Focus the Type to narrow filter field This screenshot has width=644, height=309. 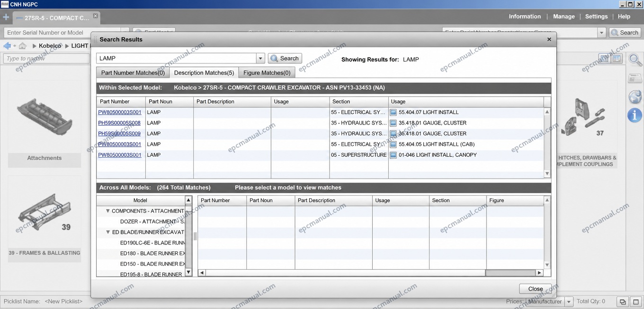pyautogui.click(x=46, y=59)
